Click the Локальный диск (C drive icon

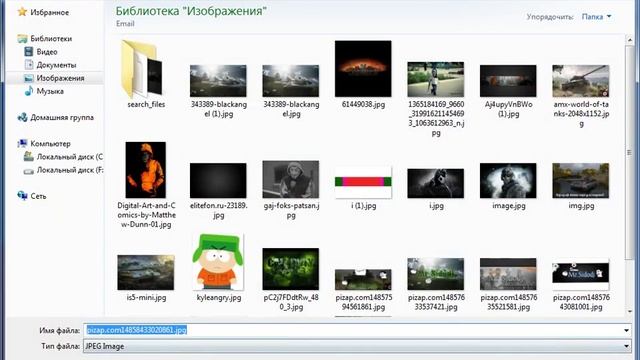pyautogui.click(x=29, y=156)
